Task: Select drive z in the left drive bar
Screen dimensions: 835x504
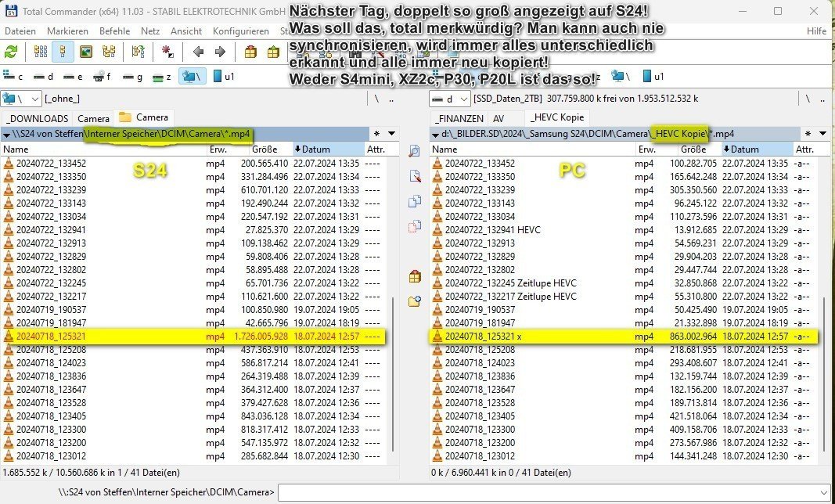Action: click(163, 77)
